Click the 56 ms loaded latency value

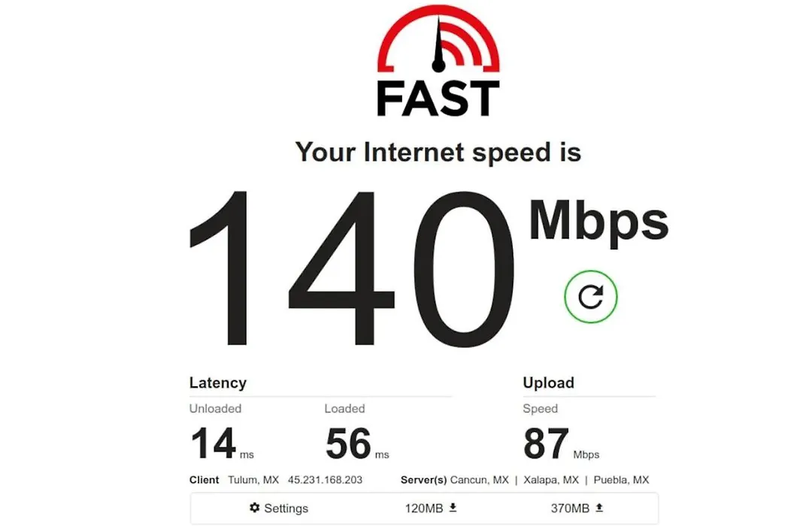[x=357, y=443]
